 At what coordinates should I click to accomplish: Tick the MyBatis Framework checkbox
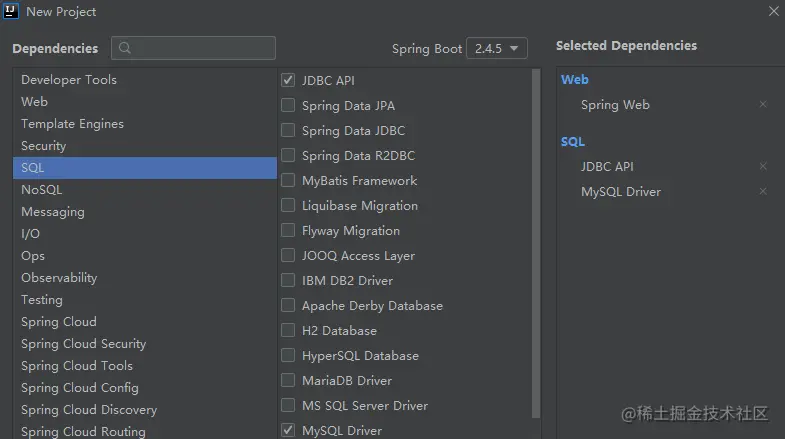click(288, 181)
